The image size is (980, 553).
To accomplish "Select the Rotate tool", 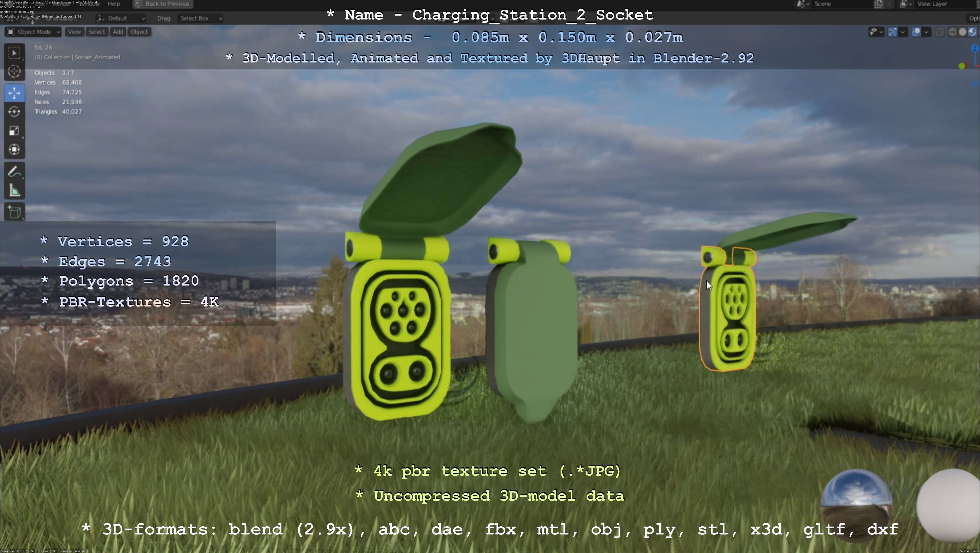I will pyautogui.click(x=14, y=112).
